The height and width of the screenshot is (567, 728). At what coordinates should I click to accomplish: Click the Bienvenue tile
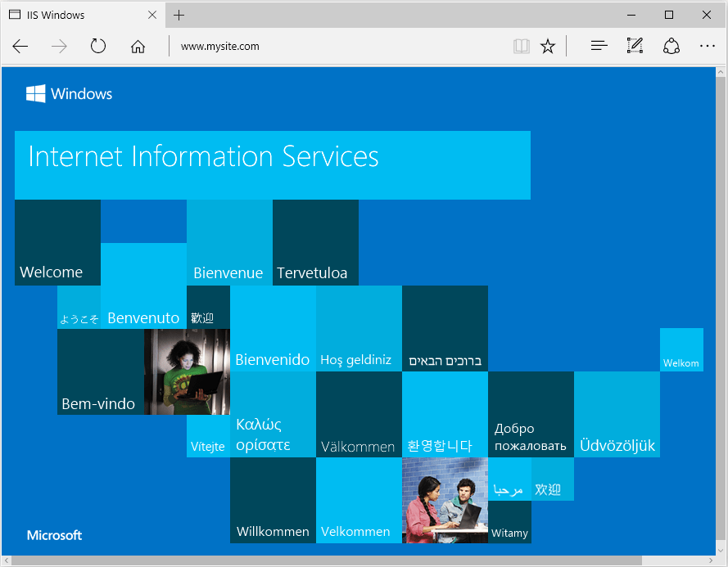(x=229, y=242)
